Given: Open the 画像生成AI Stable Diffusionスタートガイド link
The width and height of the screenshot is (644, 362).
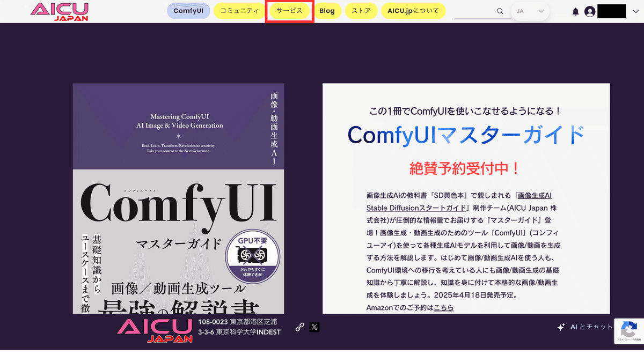Looking at the screenshot, I should pos(459,202).
